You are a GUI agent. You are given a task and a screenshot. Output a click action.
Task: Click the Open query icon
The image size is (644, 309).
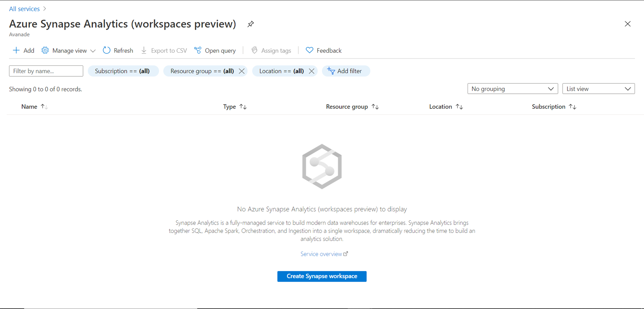click(x=198, y=50)
